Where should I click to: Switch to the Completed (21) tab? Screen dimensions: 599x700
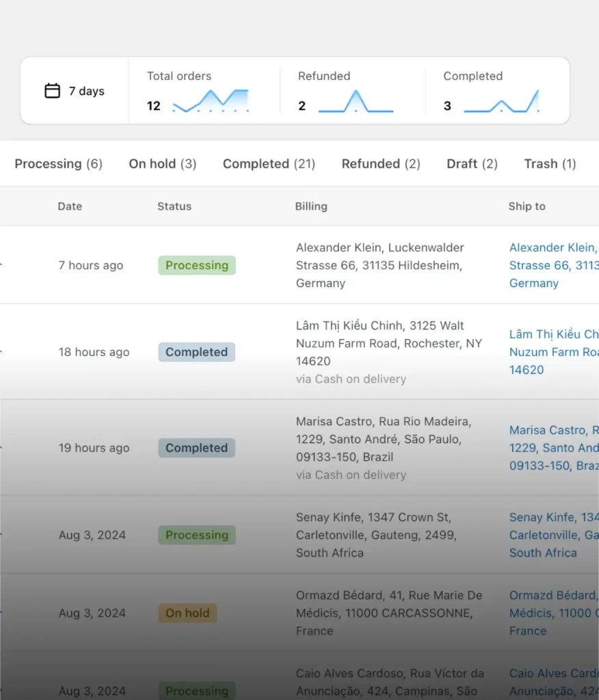(x=269, y=164)
